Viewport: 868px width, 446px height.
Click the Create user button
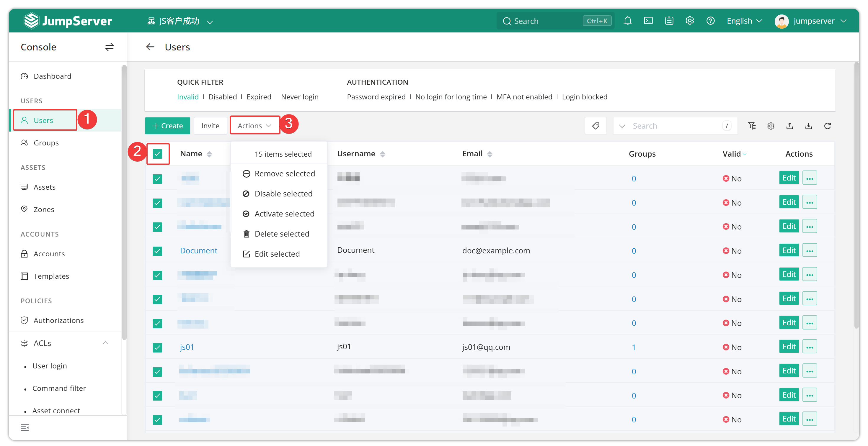click(x=167, y=126)
